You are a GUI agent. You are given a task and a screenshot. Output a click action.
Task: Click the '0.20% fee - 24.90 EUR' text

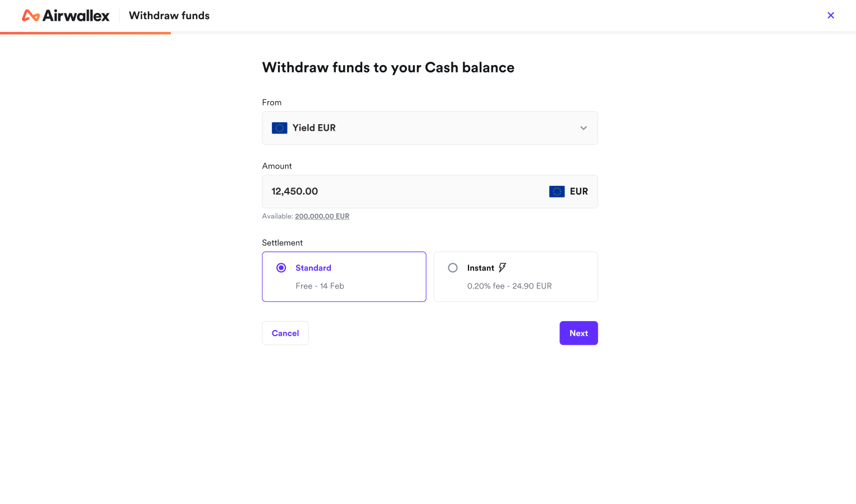pos(509,286)
